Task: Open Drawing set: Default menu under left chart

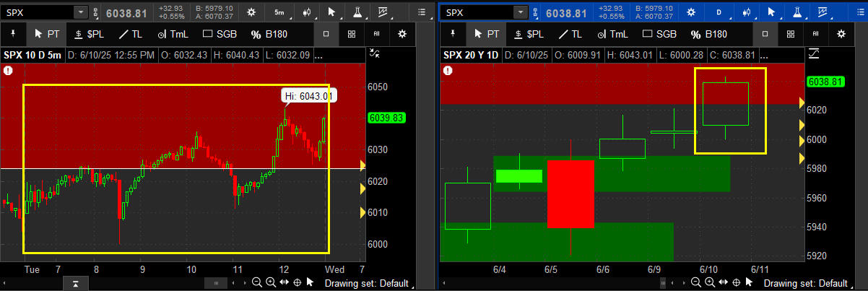Action: (x=368, y=283)
